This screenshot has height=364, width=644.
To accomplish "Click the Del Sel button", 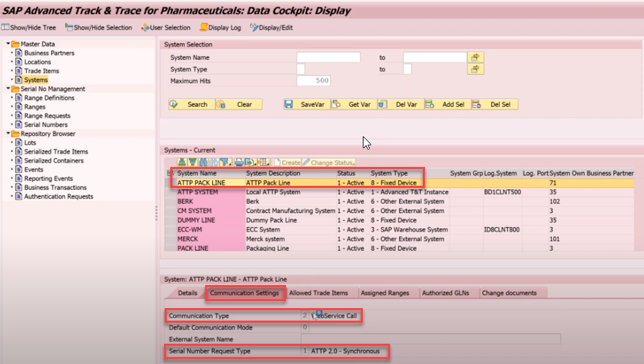I will (495, 105).
